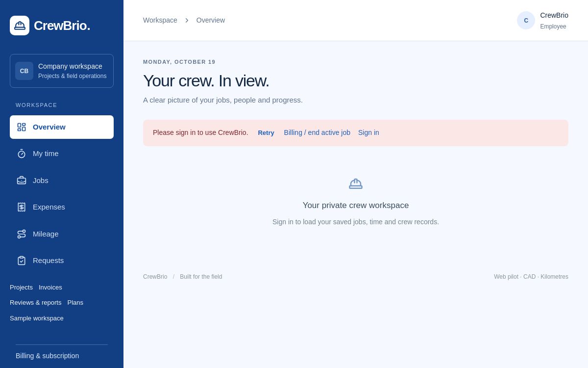Click the Expenses receipt icon

(x=22, y=207)
